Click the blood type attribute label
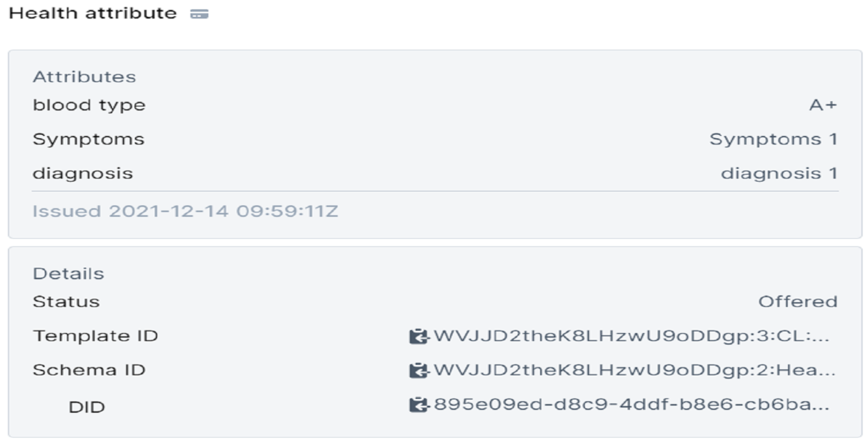Image resolution: width=868 pixels, height=447 pixels. click(89, 105)
